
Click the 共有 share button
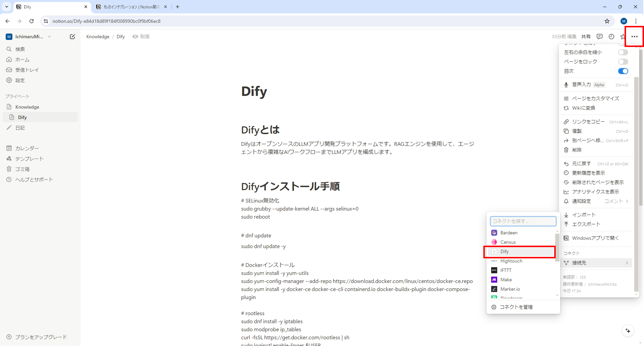(586, 37)
